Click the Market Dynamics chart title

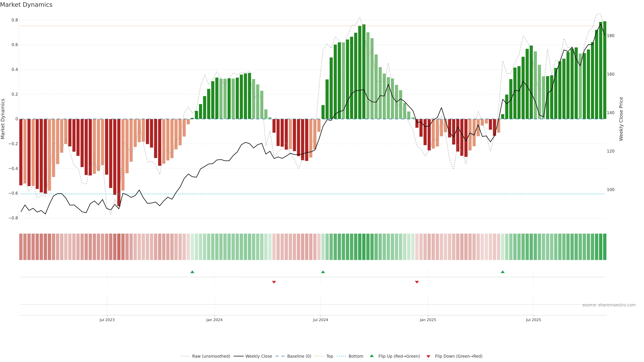click(x=26, y=5)
